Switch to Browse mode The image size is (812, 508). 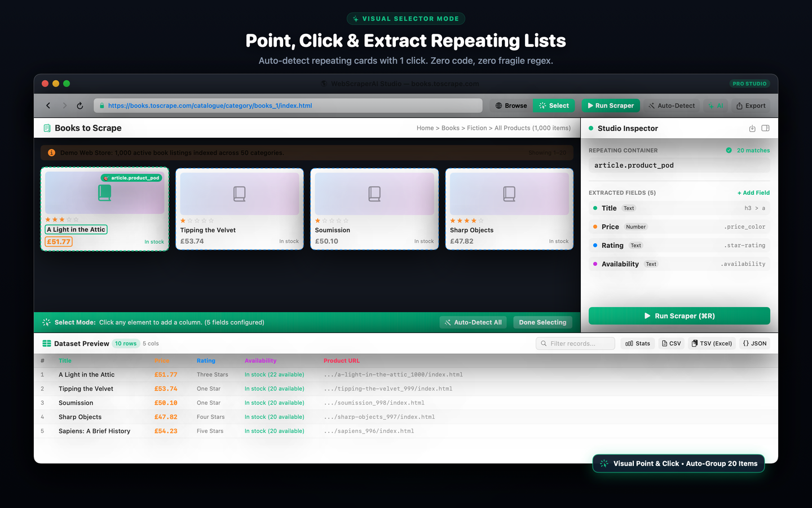[511, 106]
